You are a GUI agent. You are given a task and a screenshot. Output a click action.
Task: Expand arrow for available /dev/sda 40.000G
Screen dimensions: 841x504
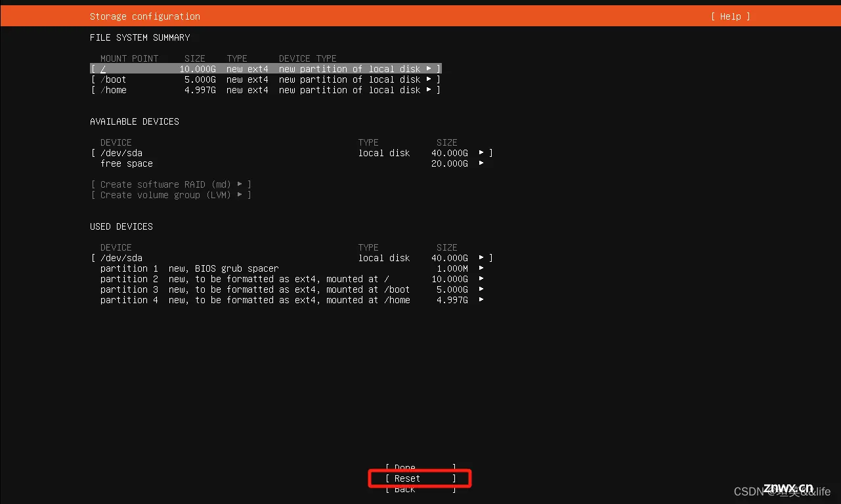tap(481, 153)
